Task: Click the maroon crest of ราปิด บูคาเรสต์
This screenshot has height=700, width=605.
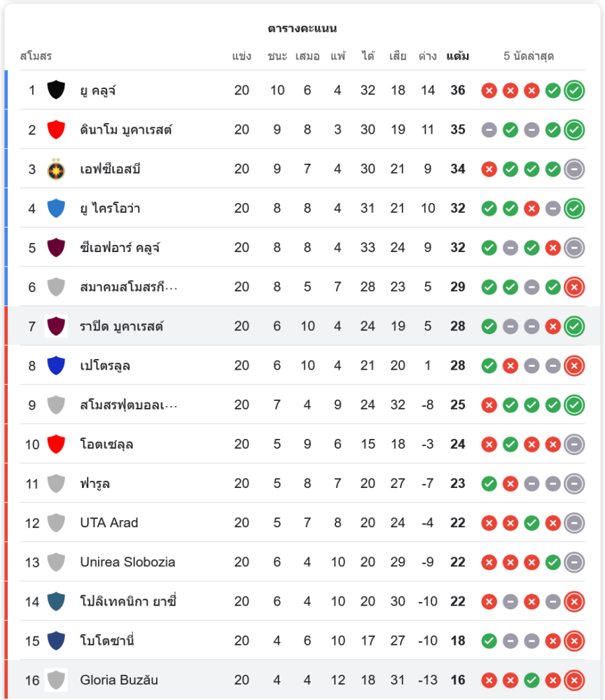Action: pyautogui.click(x=56, y=326)
